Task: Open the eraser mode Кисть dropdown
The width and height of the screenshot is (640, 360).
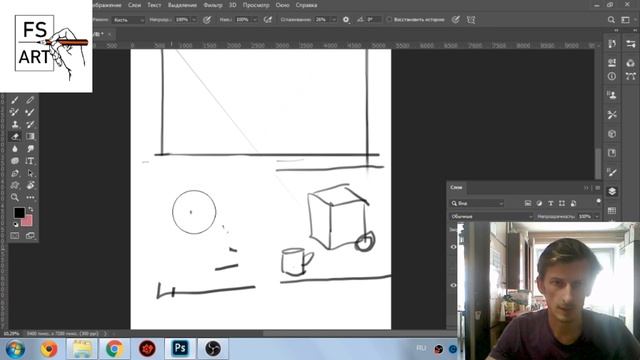Action: tap(129, 20)
